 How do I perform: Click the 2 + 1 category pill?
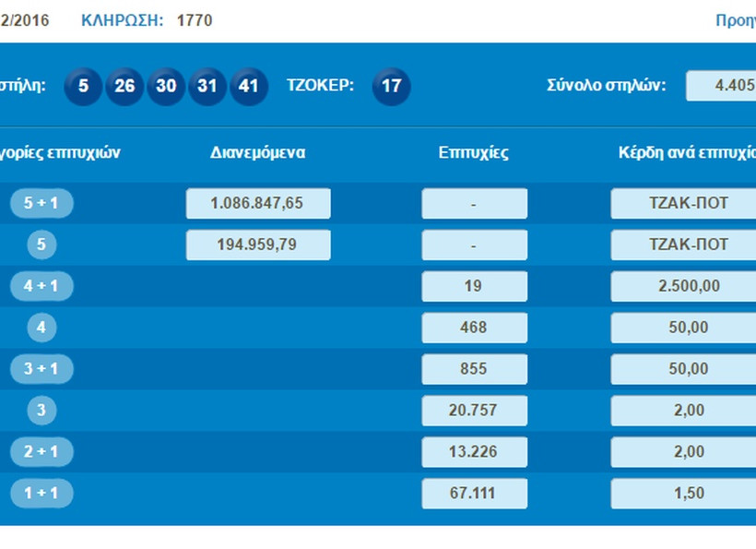(41, 452)
